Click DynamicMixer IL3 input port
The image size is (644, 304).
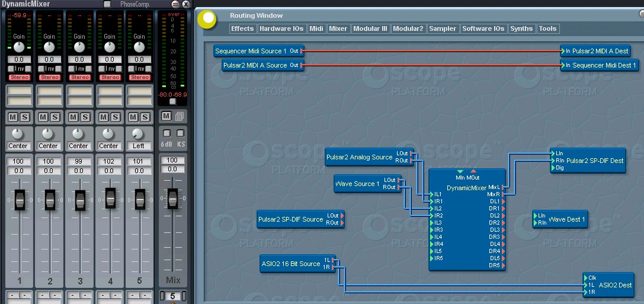coord(432,223)
